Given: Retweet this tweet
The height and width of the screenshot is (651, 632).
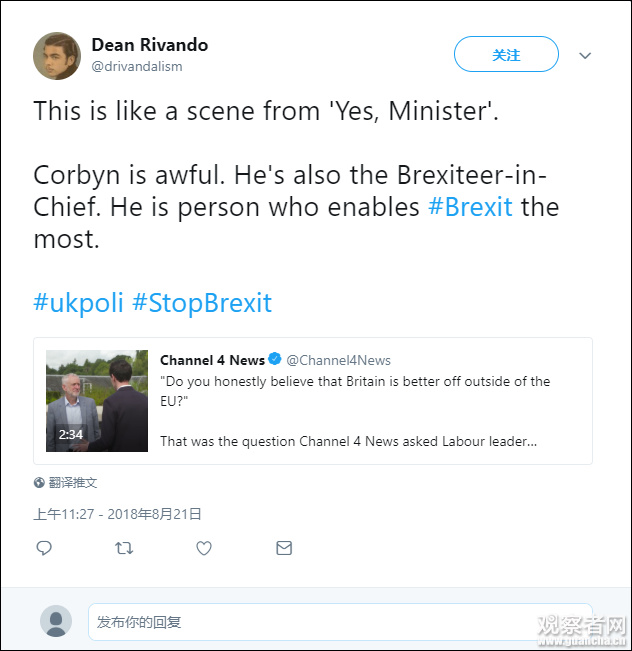Looking at the screenshot, I should 124,548.
